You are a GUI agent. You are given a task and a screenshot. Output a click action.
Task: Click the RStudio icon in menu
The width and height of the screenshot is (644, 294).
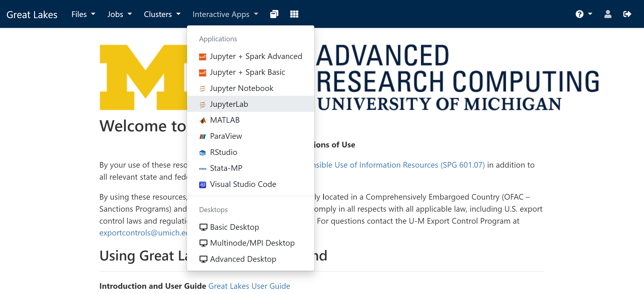pos(202,152)
